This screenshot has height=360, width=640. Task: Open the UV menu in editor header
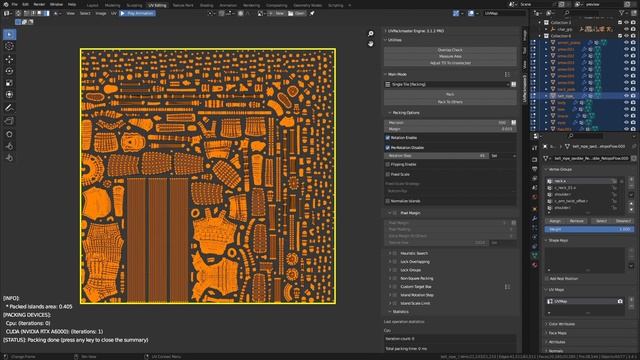tap(113, 13)
